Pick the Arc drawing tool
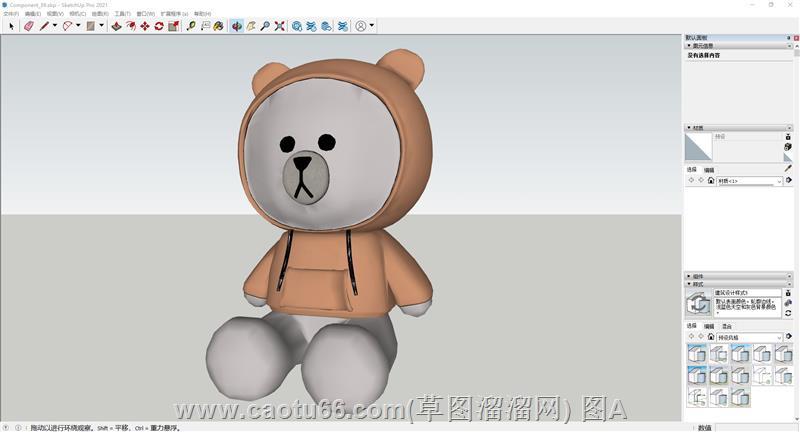Screen dimensions: 800x432 tap(67, 26)
